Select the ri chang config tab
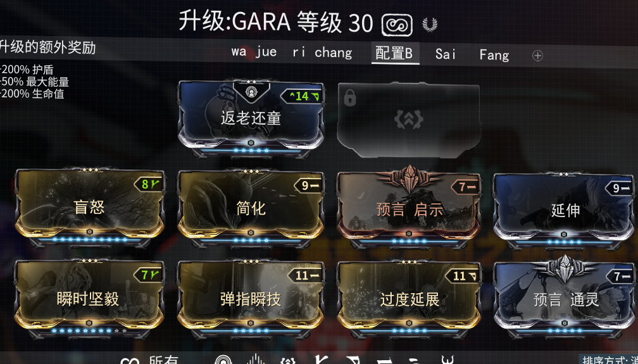 click(322, 52)
